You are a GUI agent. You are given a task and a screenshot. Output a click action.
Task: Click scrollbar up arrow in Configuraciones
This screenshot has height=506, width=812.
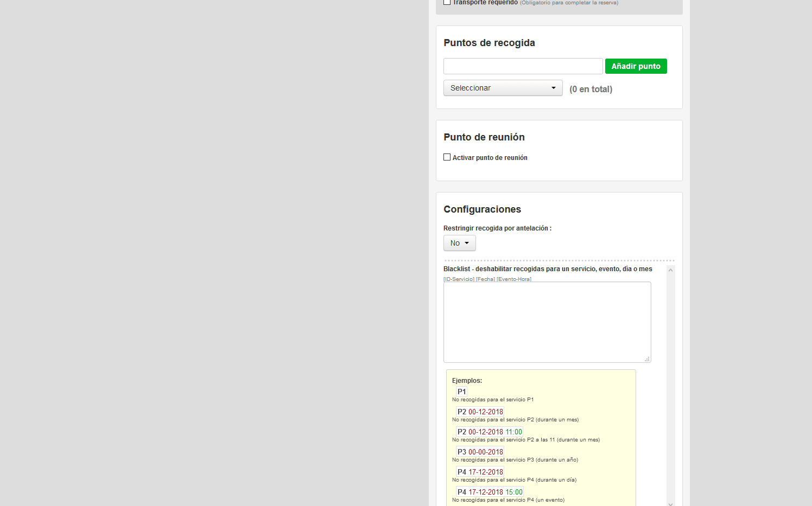click(670, 270)
